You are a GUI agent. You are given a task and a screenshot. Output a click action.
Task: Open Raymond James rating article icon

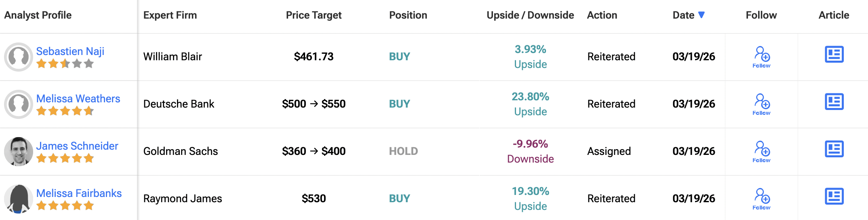(834, 197)
